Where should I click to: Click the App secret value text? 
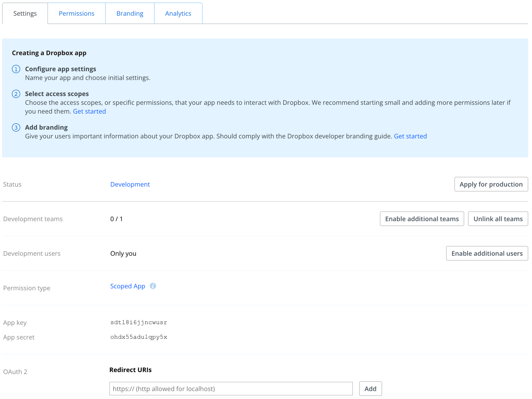(139, 337)
